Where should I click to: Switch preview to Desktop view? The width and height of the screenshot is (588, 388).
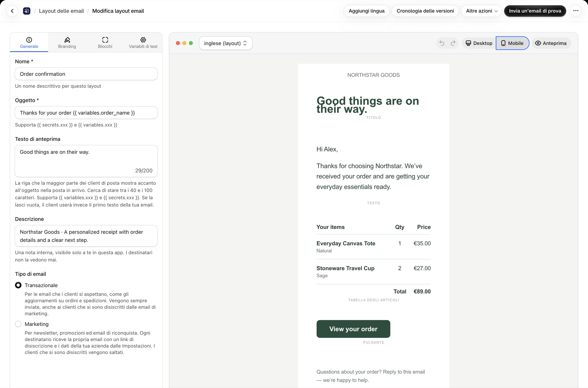tap(479, 43)
